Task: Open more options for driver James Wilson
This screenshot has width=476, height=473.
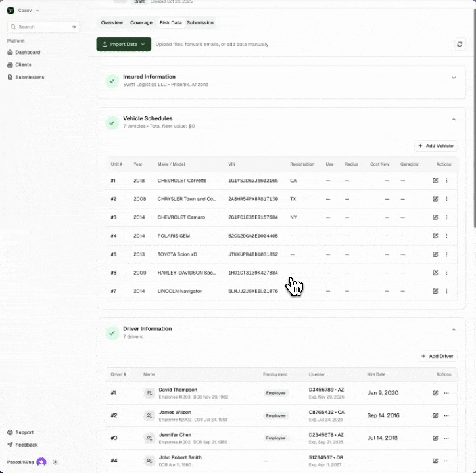Action: coord(446,415)
